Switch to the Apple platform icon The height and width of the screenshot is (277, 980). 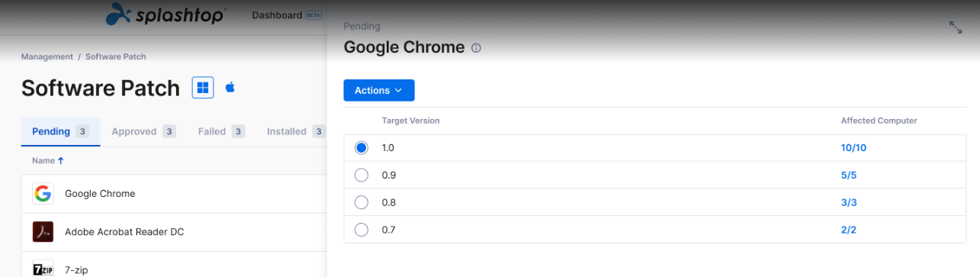230,88
